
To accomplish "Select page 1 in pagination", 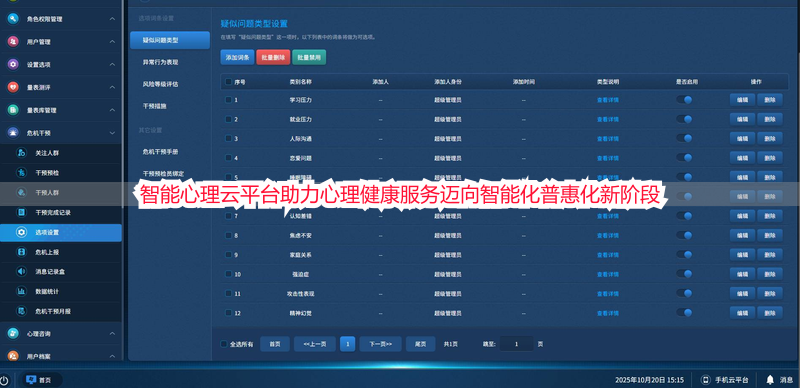I will click(347, 344).
